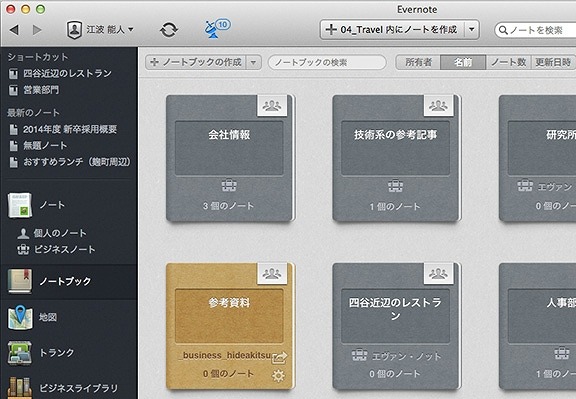This screenshot has width=576, height=399.
Task: Click the share icon on 会社情報
Action: tap(272, 106)
